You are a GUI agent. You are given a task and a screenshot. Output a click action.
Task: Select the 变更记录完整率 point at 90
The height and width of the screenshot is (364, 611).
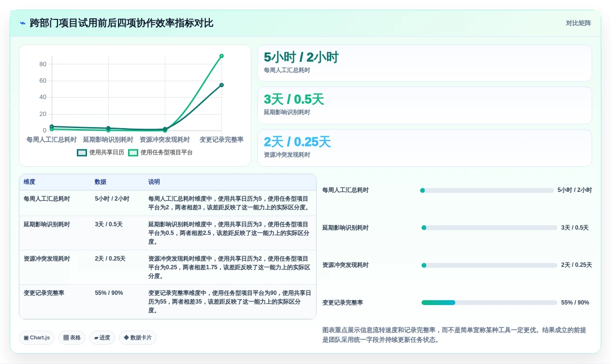tap(221, 56)
